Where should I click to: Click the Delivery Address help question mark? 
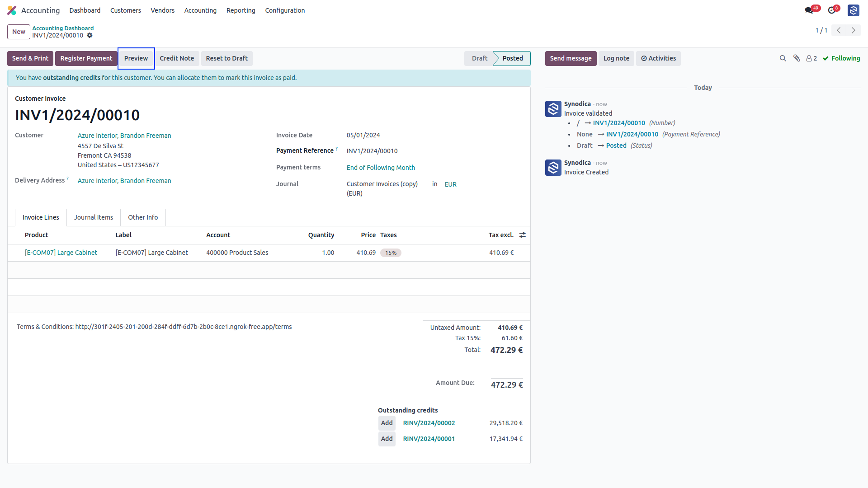(x=68, y=178)
